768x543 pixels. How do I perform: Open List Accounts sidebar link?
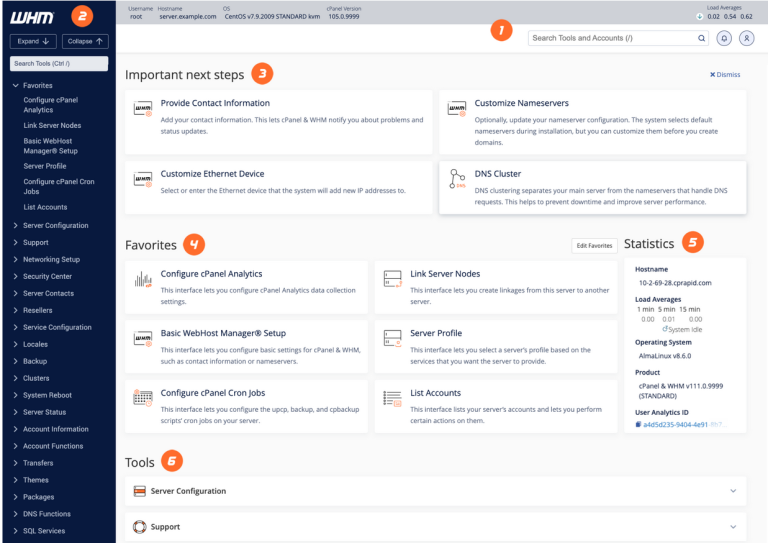(45, 207)
